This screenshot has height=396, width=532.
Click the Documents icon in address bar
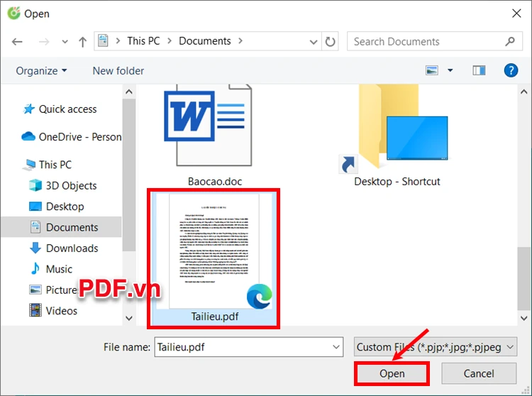point(103,41)
